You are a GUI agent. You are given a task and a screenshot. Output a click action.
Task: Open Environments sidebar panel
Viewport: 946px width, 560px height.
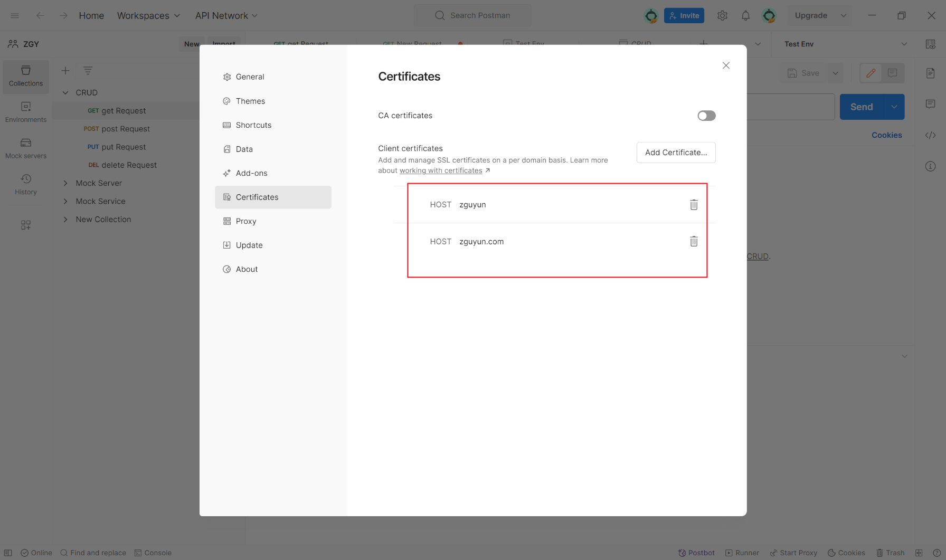tap(26, 112)
